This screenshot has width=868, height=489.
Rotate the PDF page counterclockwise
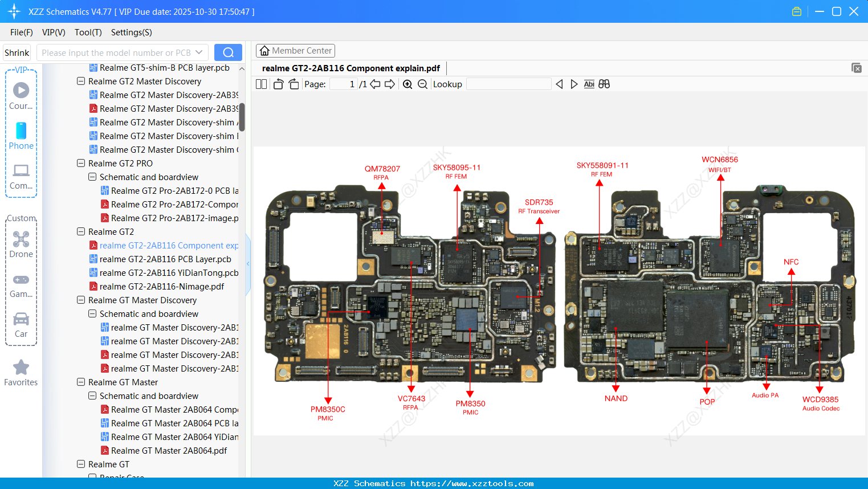[278, 84]
